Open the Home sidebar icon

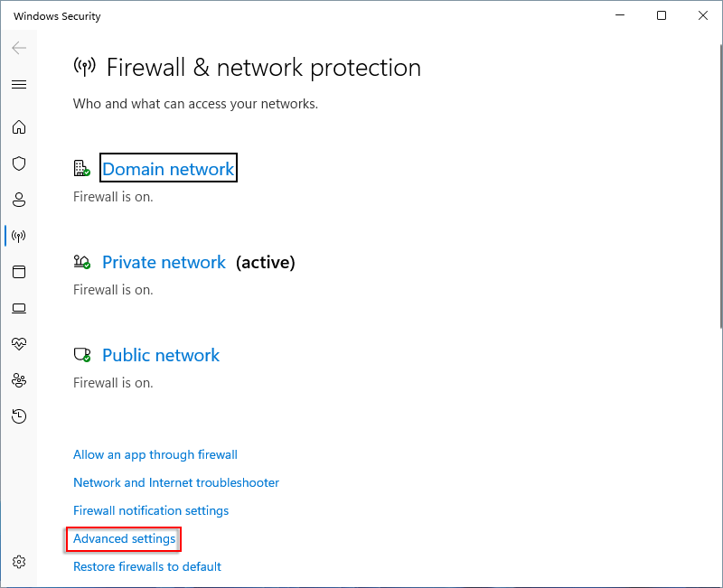pos(19,126)
